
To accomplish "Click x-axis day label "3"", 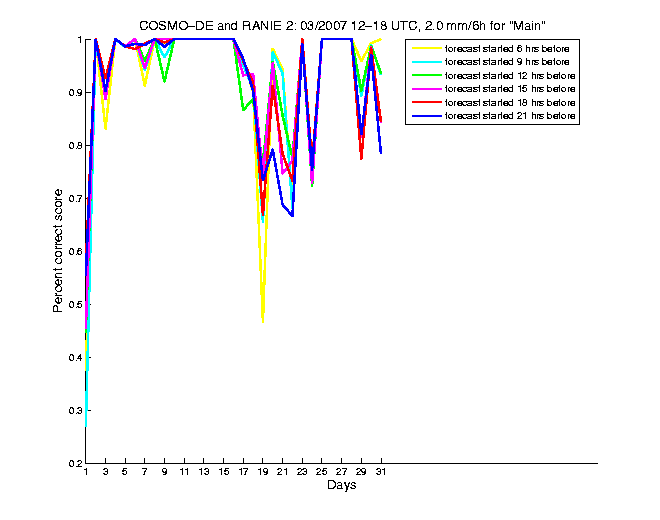I will click(106, 472).
